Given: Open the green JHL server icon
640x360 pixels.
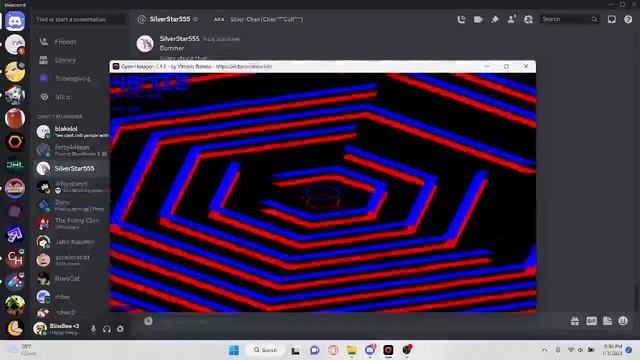Looking at the screenshot, I should point(15,165).
